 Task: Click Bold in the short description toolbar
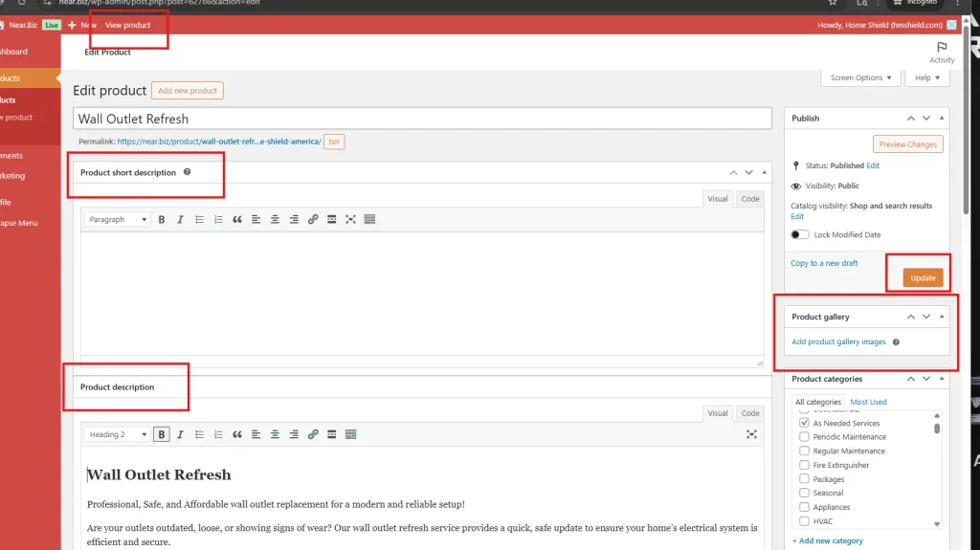[162, 220]
